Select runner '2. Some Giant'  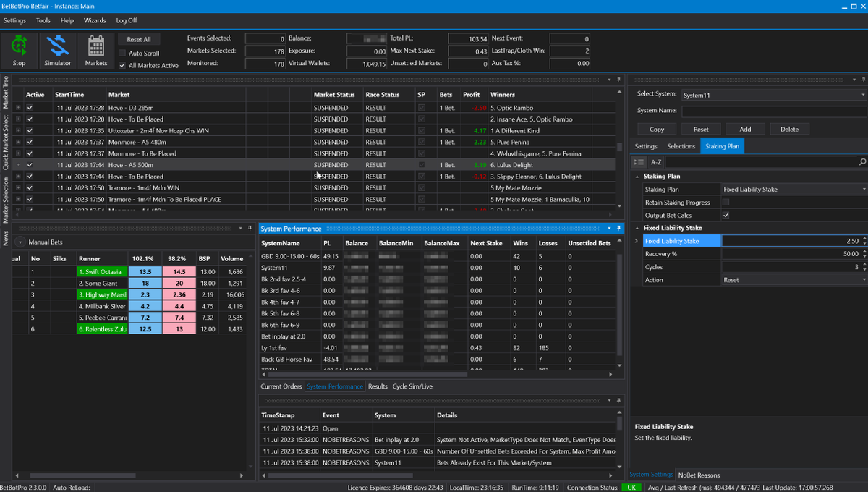pos(102,283)
